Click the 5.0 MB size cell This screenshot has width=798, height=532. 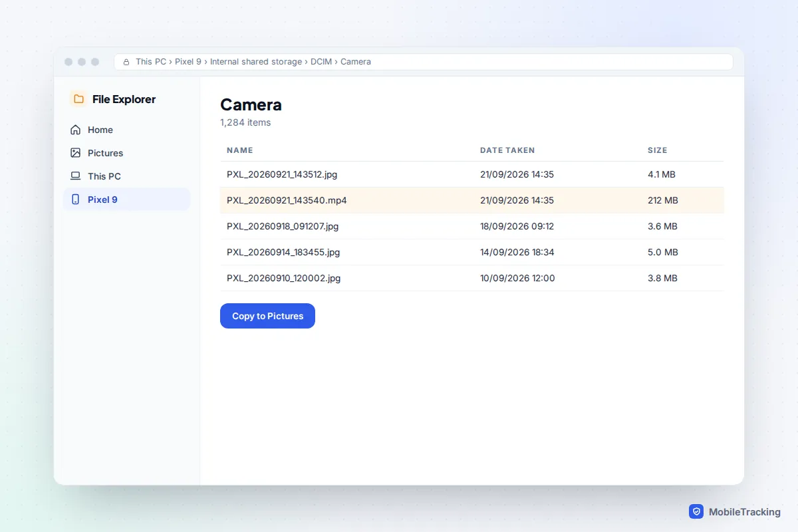coord(663,252)
